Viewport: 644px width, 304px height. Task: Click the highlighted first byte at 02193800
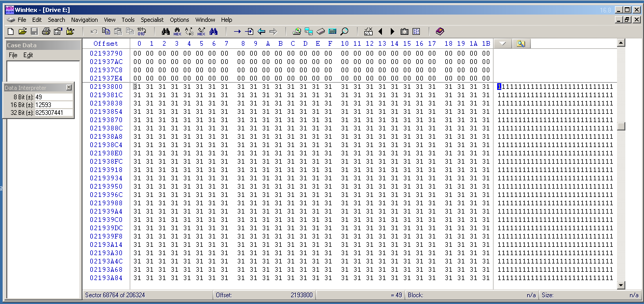138,87
